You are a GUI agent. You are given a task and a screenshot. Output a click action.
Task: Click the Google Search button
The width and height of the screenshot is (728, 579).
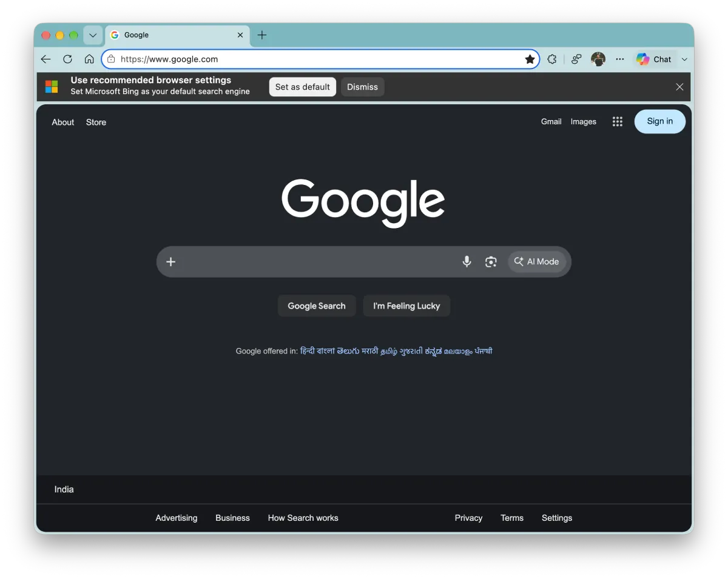(x=317, y=306)
